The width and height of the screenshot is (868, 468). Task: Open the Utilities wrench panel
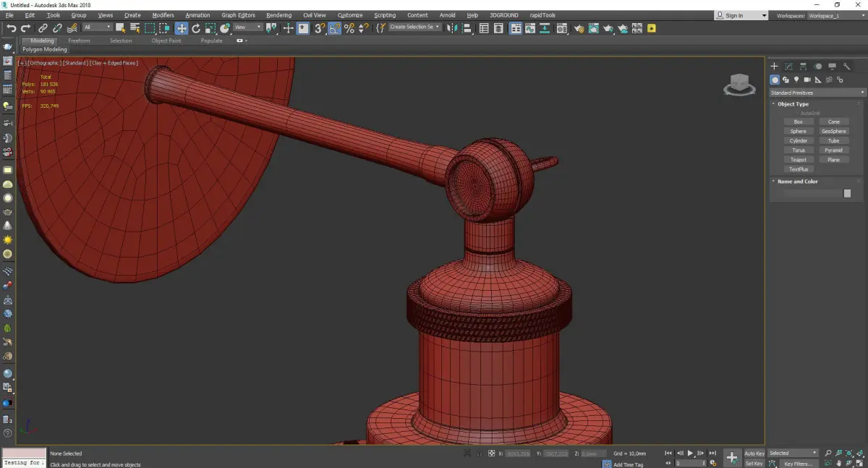[x=846, y=67]
